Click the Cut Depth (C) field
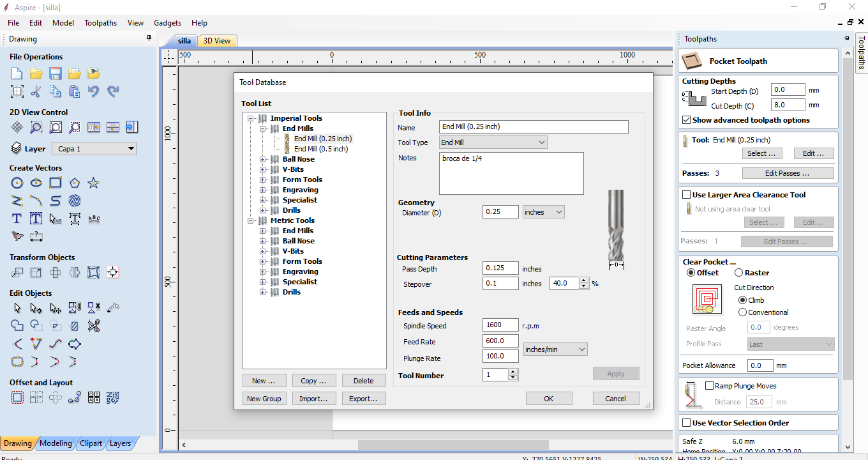The image size is (868, 460). pyautogui.click(x=788, y=105)
